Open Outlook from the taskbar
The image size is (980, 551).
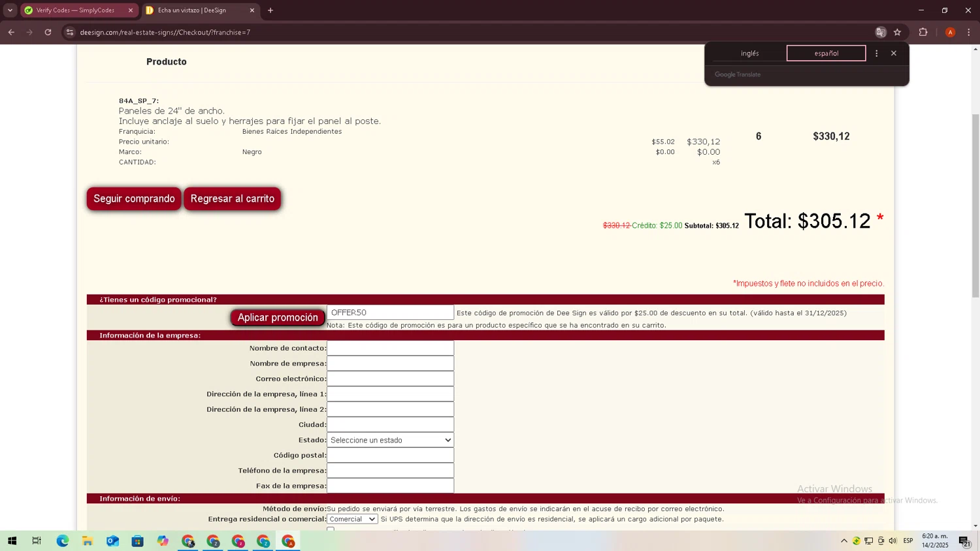(x=112, y=541)
